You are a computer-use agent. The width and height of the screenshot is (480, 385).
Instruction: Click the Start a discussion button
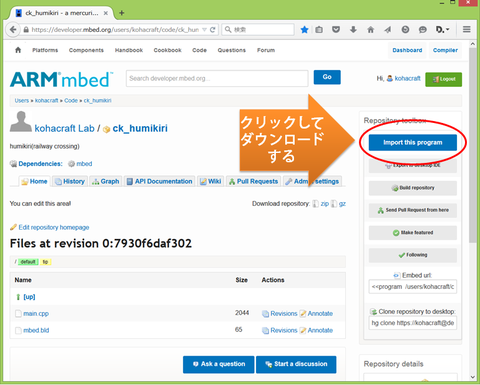click(x=296, y=364)
